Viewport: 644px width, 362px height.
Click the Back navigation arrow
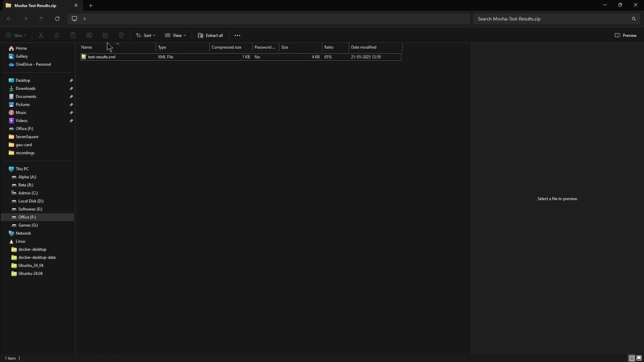(x=9, y=19)
